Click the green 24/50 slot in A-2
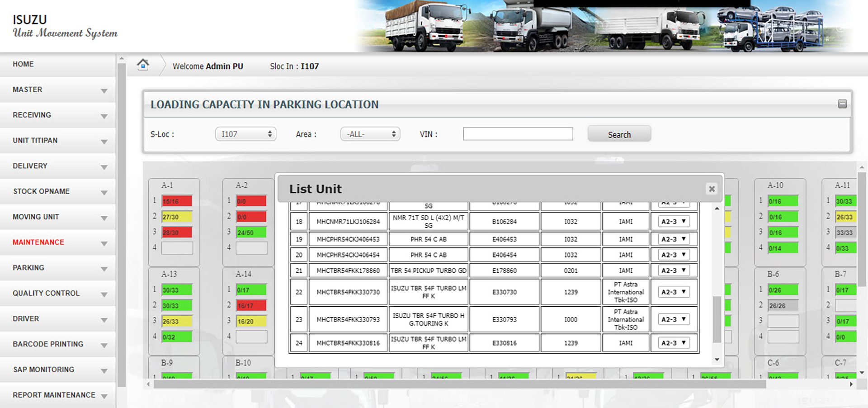This screenshot has height=408, width=868. [x=251, y=232]
